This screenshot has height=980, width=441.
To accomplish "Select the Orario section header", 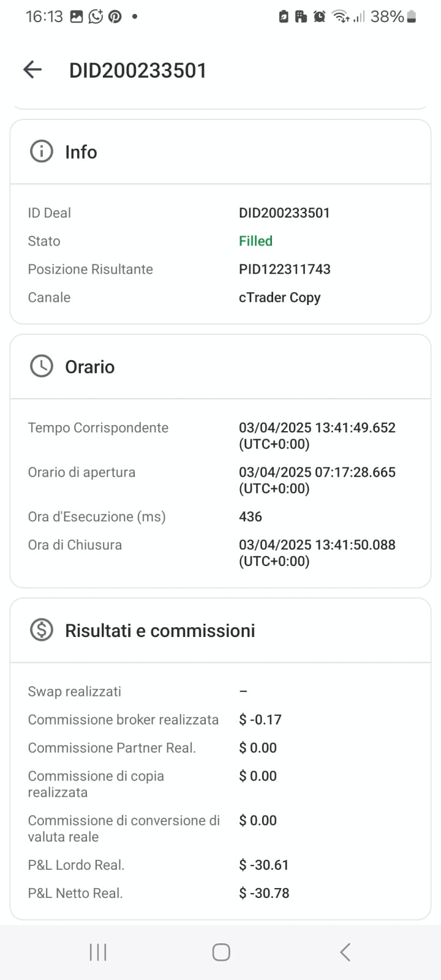I will click(x=221, y=367).
